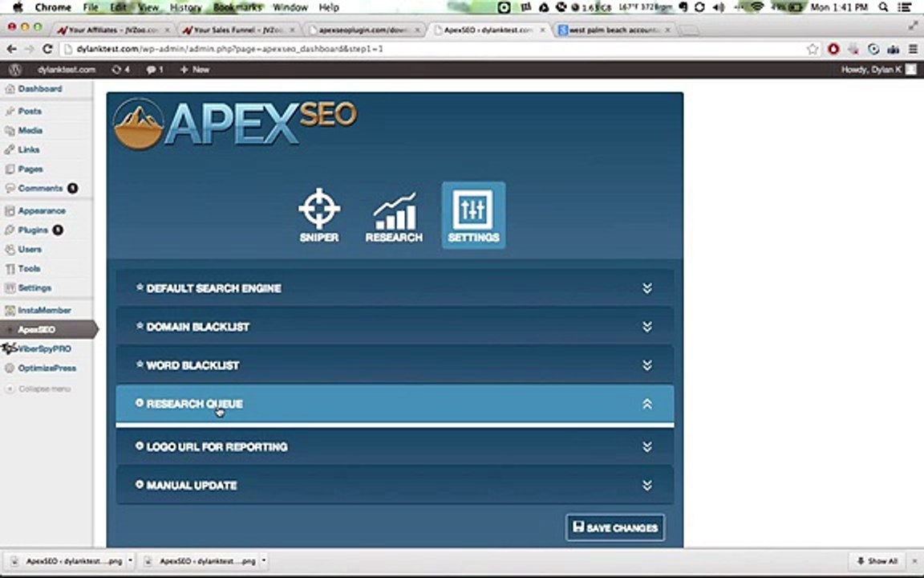Open Tools in the sidebar
The image size is (924, 578).
pos(29,268)
